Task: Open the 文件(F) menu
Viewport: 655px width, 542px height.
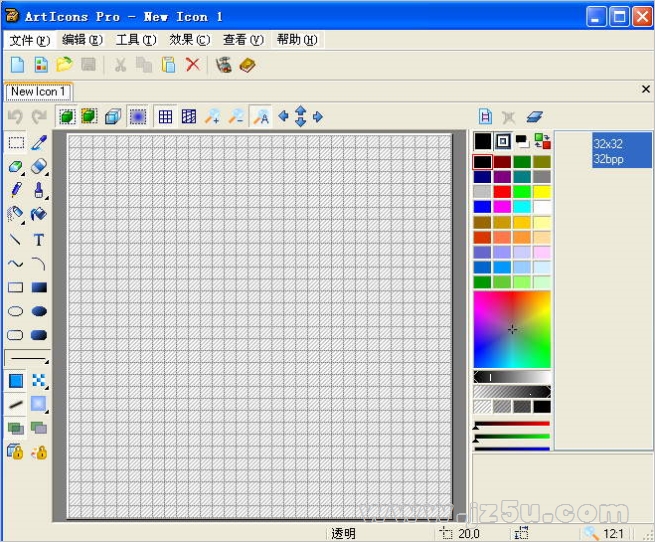Action: [30, 41]
